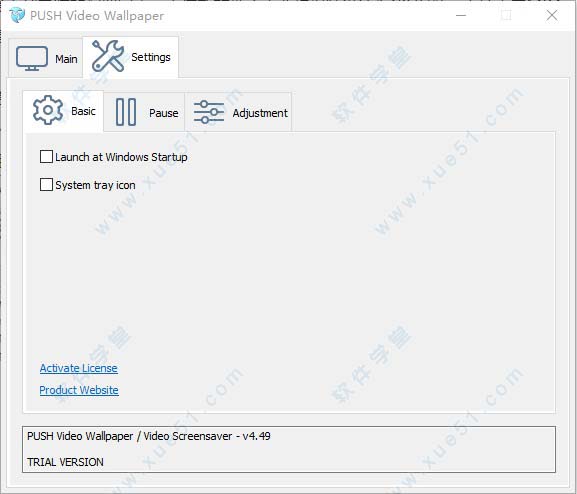Screen dimensions: 577x494
Task: Select the Settings tab label
Action: [x=151, y=57]
